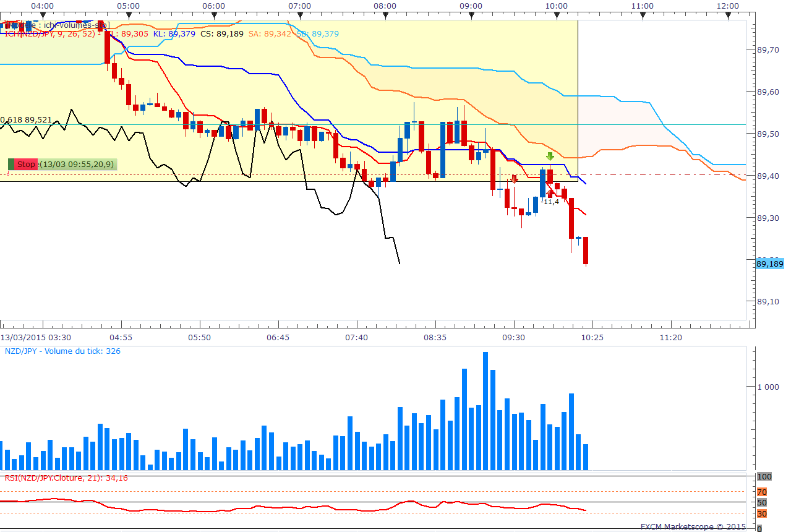This screenshot has width=791, height=532.
Task: Click the tallest volume bar
Action: 485,411
